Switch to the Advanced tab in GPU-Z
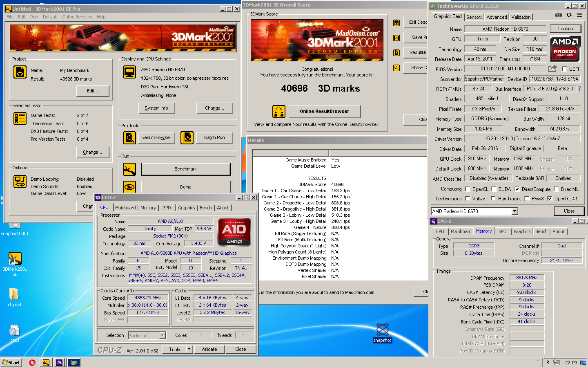 pyautogui.click(x=497, y=17)
